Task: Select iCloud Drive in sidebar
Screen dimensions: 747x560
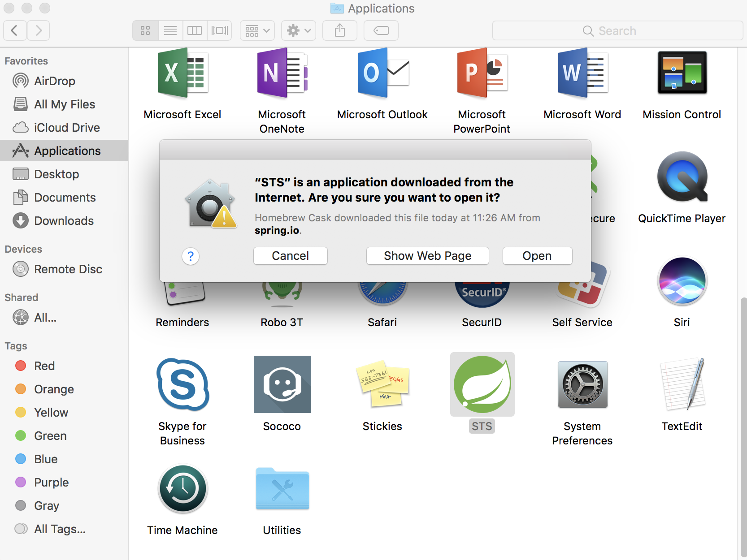Action: (x=66, y=128)
